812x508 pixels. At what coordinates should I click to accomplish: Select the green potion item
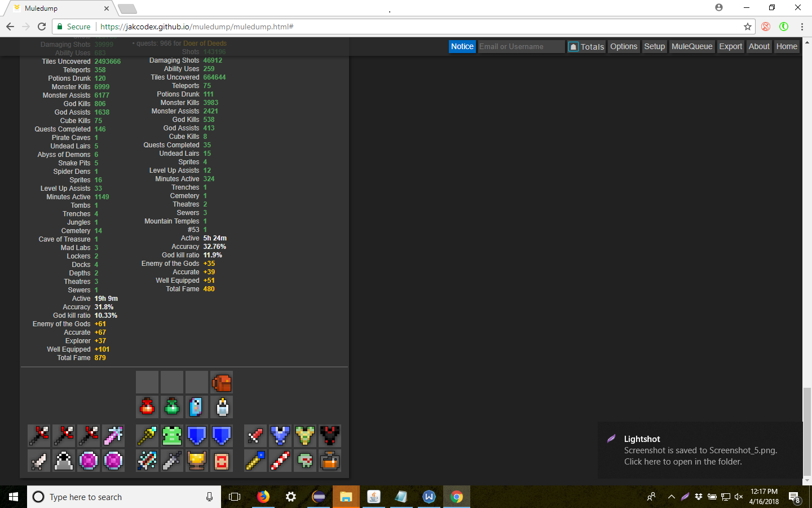tap(172, 407)
